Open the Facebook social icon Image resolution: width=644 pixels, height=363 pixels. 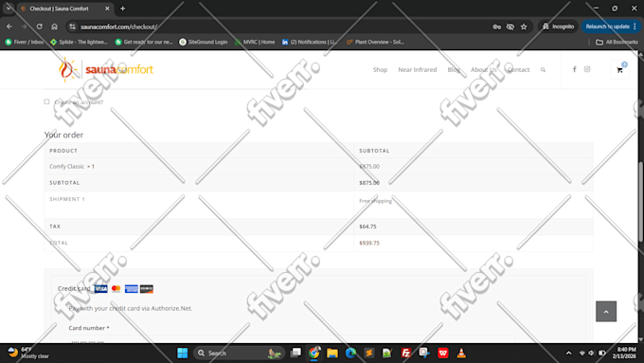coord(575,69)
